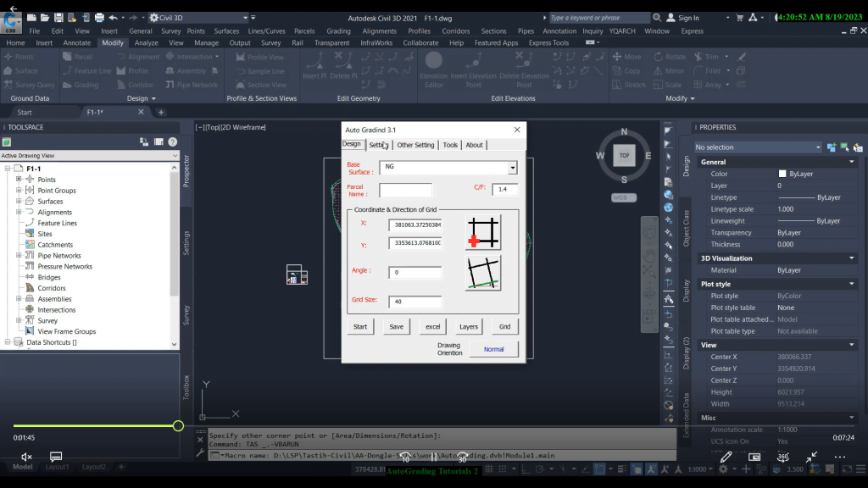The width and height of the screenshot is (868, 488).
Task: Click the Grid Size input field
Action: 415,302
